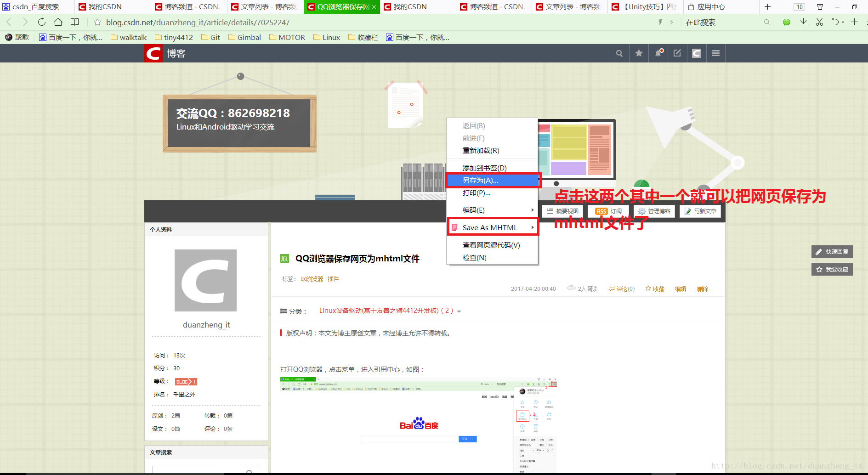Viewport: 868px width, 475px height.
Task: Open reading mode book icon
Action: pos(74,22)
